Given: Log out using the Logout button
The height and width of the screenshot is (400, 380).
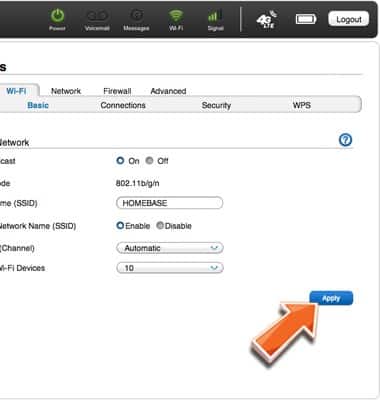Looking at the screenshot, I should click(x=349, y=19).
